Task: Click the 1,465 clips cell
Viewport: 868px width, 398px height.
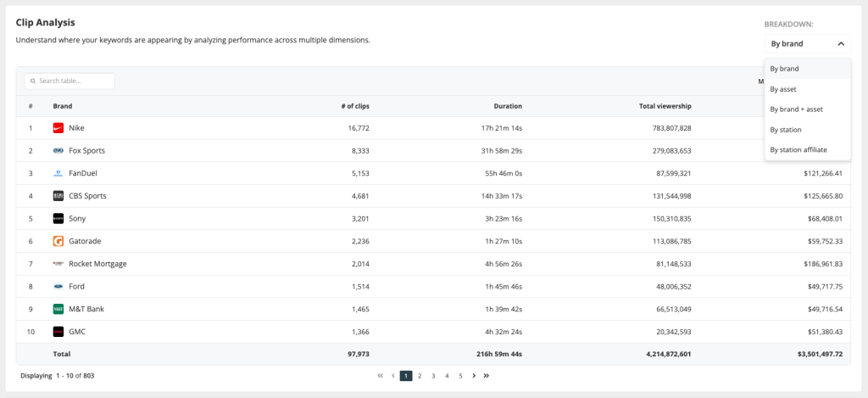Action: [x=360, y=309]
